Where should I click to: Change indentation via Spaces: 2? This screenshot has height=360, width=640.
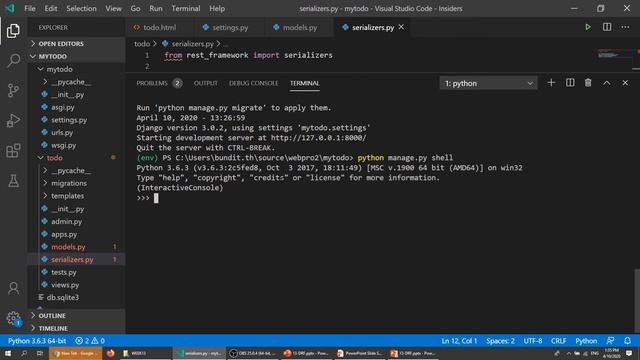pos(500,340)
